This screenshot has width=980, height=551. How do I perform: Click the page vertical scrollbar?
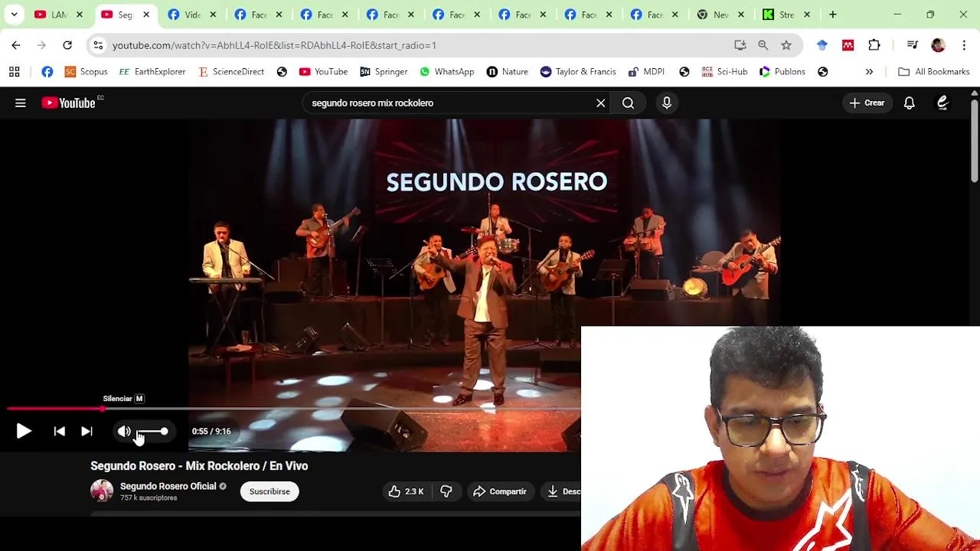coord(974,140)
